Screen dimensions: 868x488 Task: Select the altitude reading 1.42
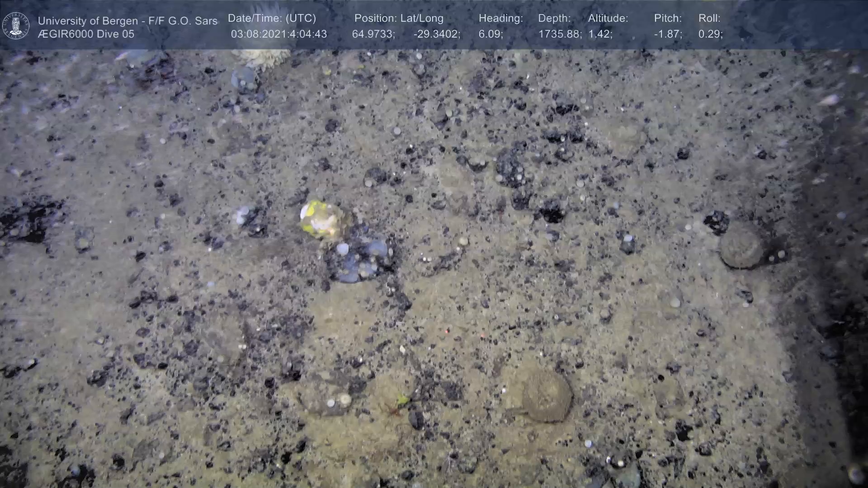tap(600, 34)
